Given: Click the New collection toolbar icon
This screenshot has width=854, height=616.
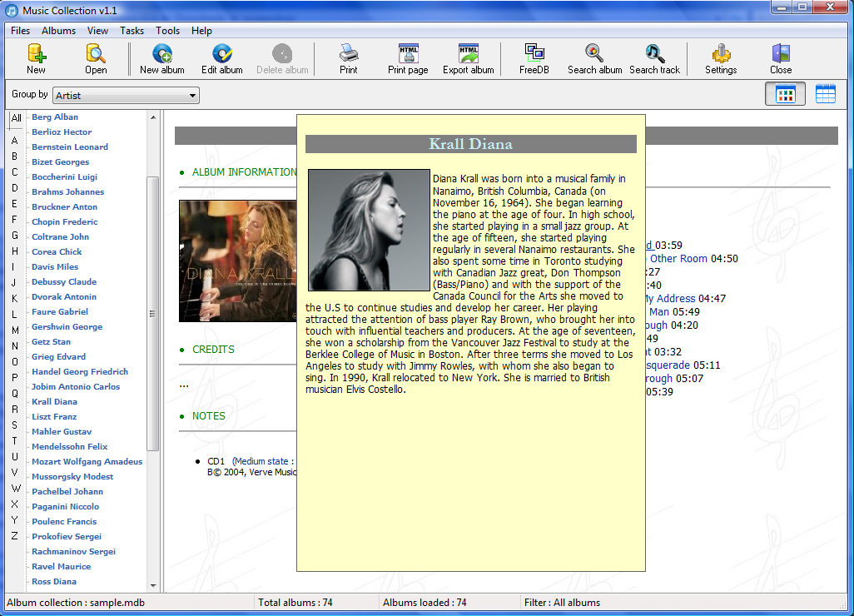Looking at the screenshot, I should [36, 59].
